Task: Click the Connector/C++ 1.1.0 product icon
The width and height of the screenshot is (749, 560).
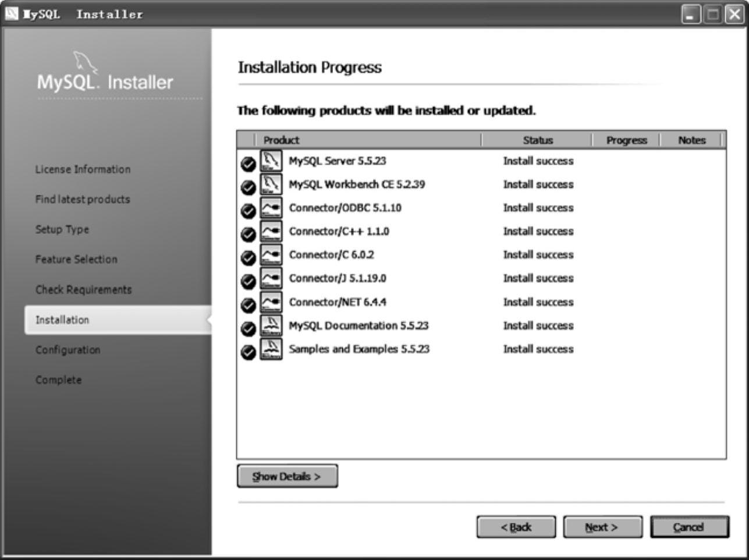Action: (x=271, y=231)
